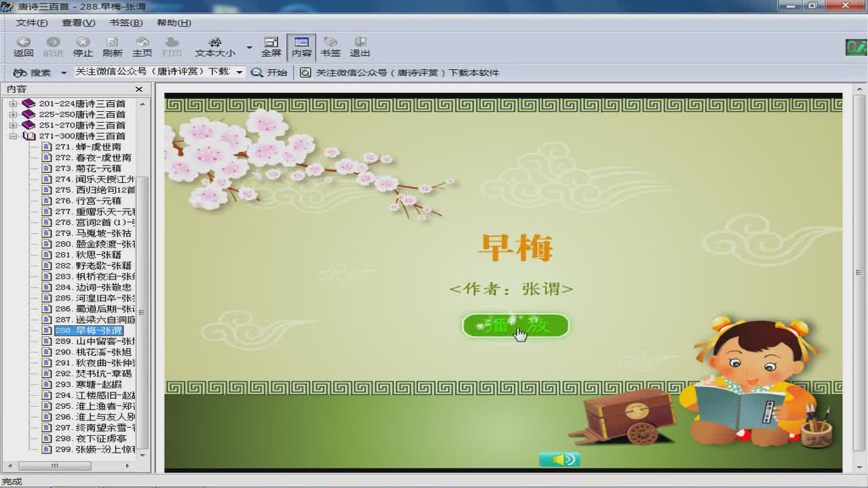Open the search text combo box dropdown
Viewport: 868px width, 488px height.
click(239, 72)
